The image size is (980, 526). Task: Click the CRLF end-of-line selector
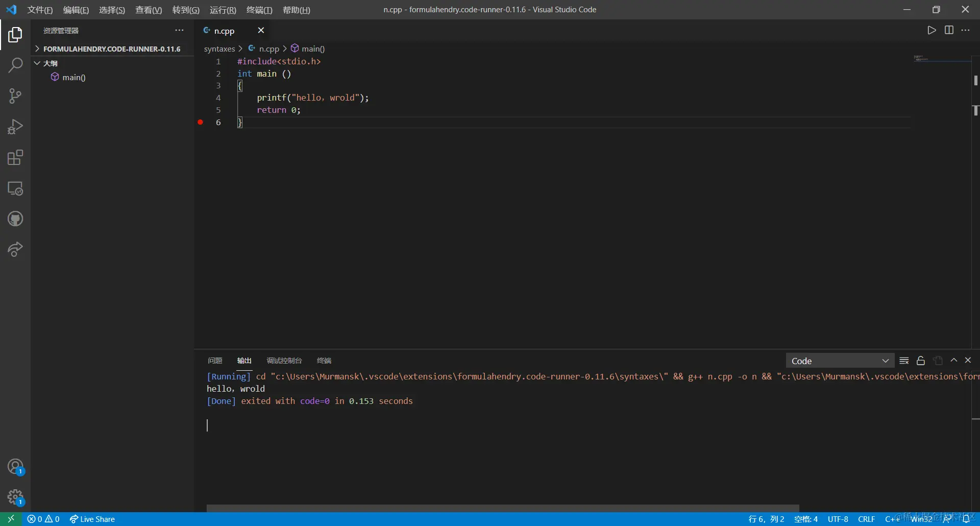867,519
